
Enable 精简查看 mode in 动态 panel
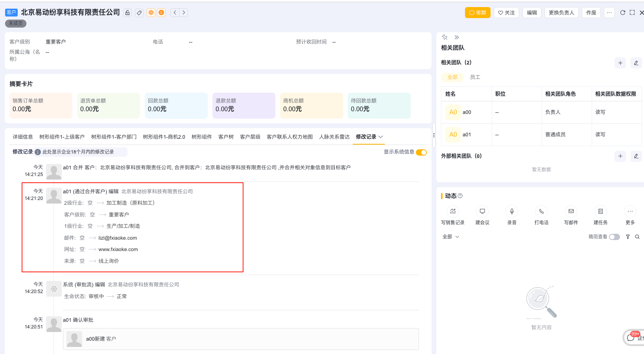614,237
